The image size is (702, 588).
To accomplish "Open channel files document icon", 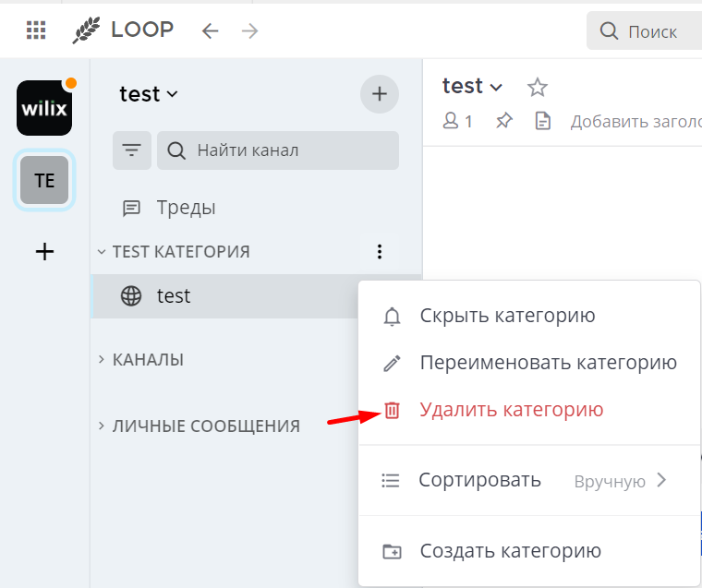I will (x=542, y=121).
